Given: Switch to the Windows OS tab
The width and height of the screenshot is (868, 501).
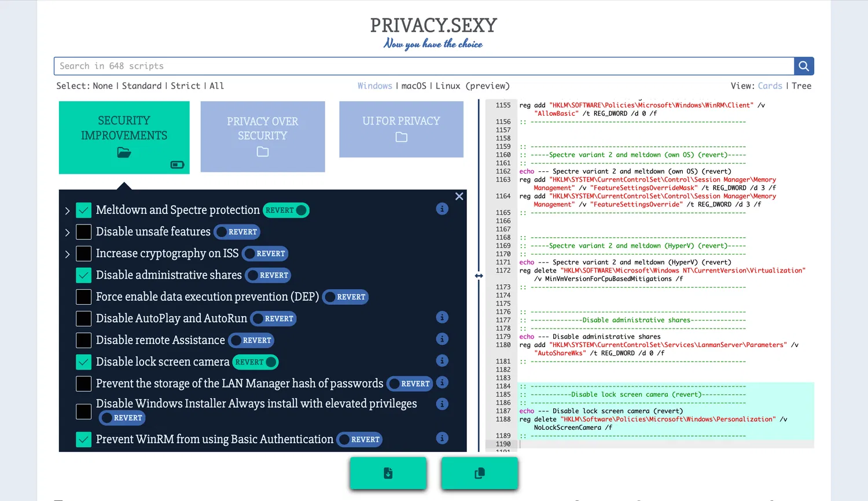Looking at the screenshot, I should pos(375,86).
